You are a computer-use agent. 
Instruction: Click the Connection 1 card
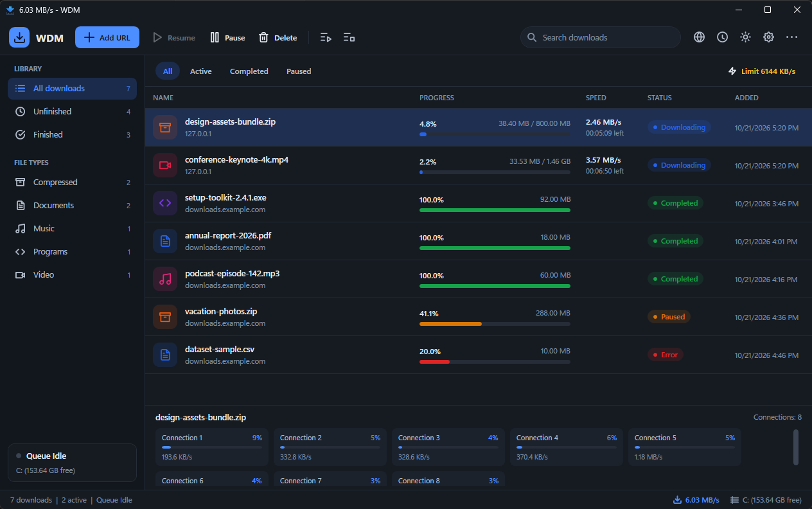coord(212,447)
